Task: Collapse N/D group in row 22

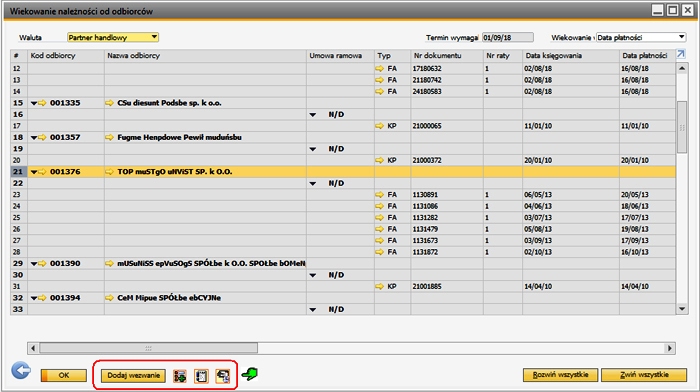Action: pos(313,183)
